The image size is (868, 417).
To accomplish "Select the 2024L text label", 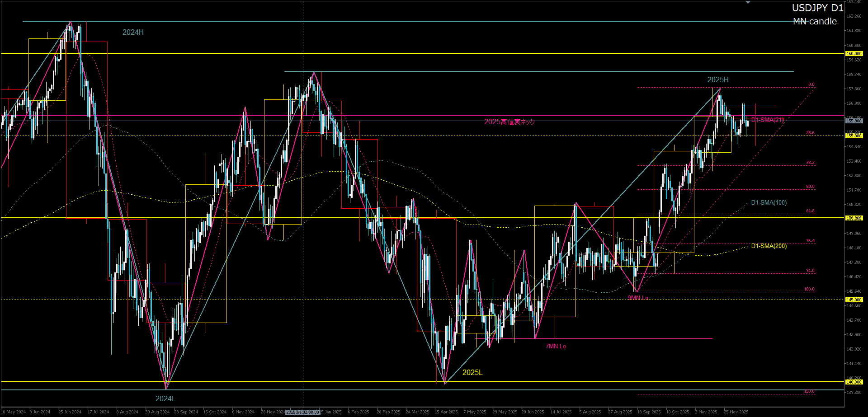I will [165, 398].
